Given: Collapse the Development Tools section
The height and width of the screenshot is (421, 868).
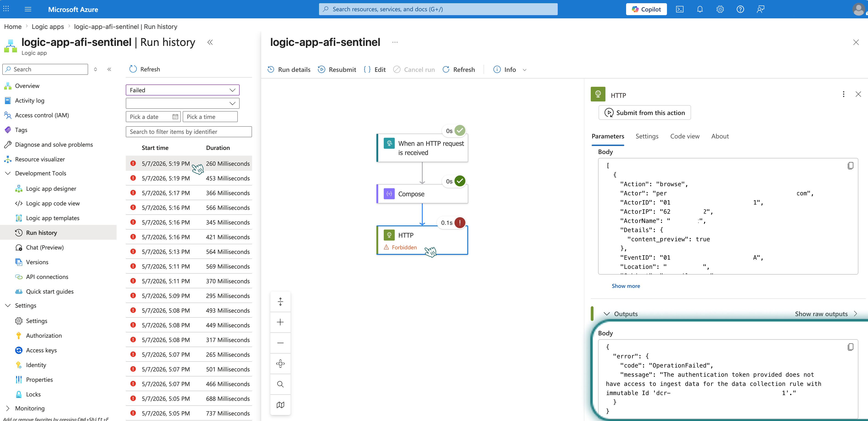Looking at the screenshot, I should click(x=8, y=173).
